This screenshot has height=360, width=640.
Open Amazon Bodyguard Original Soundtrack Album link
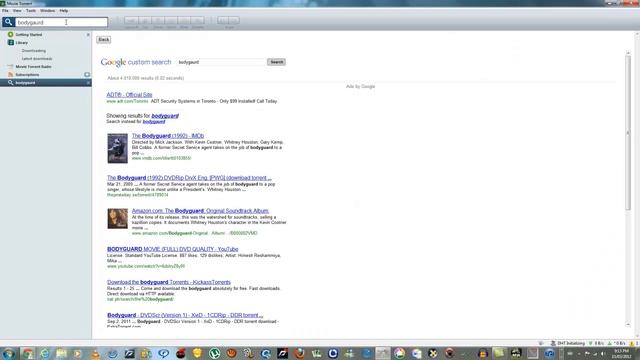tap(200, 211)
